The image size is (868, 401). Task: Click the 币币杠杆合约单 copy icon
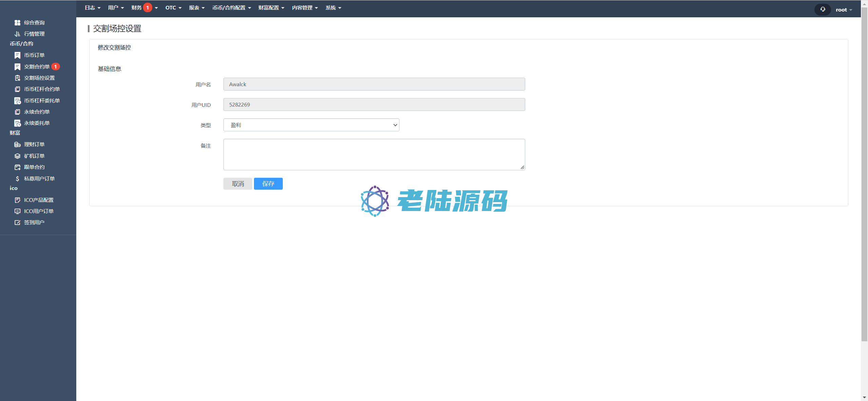pyautogui.click(x=17, y=89)
